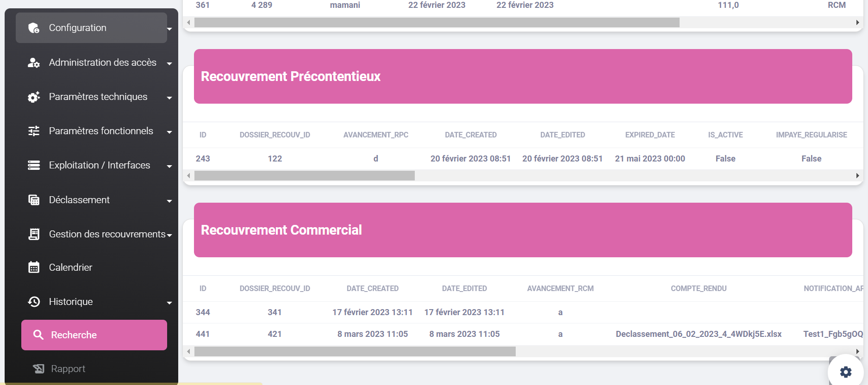The width and height of the screenshot is (868, 385).
Task: Expand the Déclassement submenu arrow
Action: [169, 201]
